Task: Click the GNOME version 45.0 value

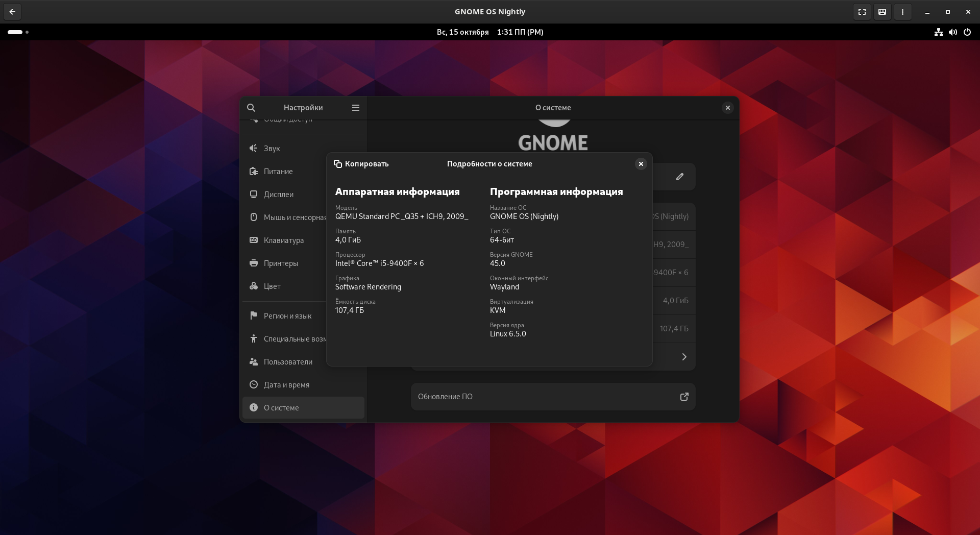Action: pyautogui.click(x=498, y=263)
